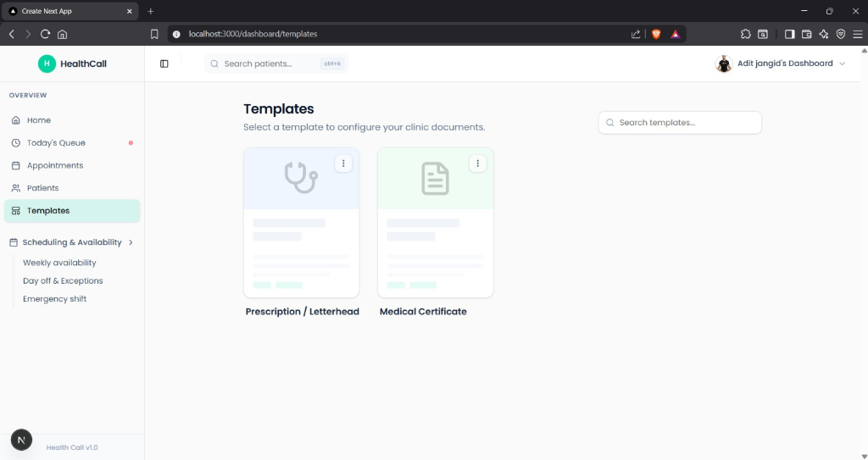
Task: Open Day off & Exceptions
Action: (x=63, y=280)
